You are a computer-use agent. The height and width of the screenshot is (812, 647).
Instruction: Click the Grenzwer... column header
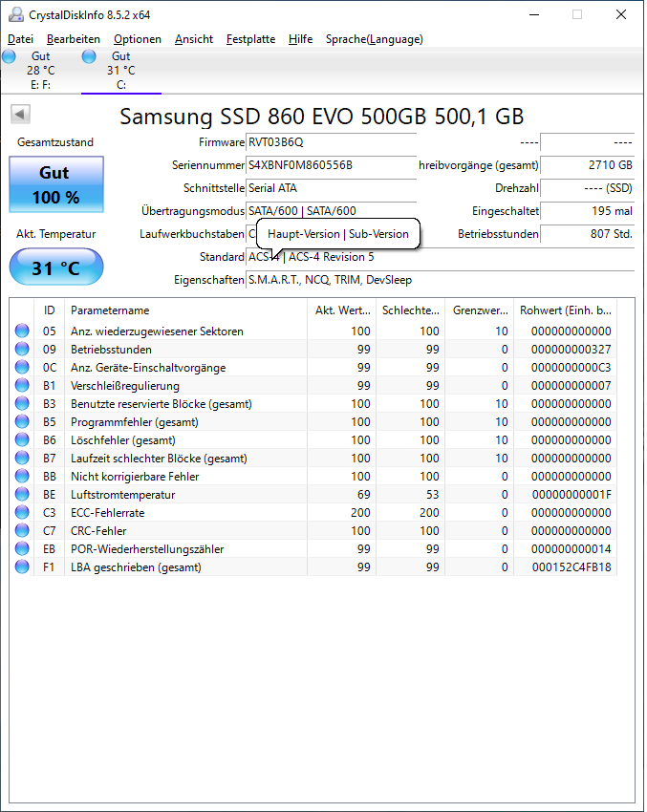tap(479, 310)
